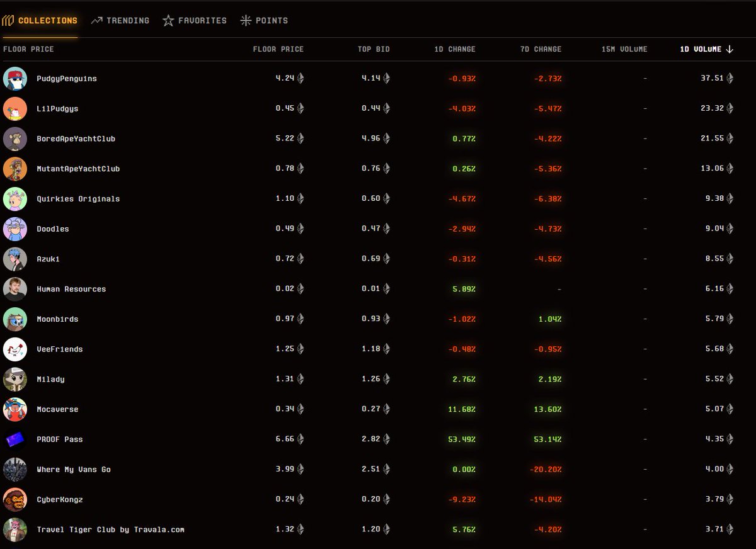Sort by the 1D Change column header
Screen dimensions: 756x549
pos(455,49)
